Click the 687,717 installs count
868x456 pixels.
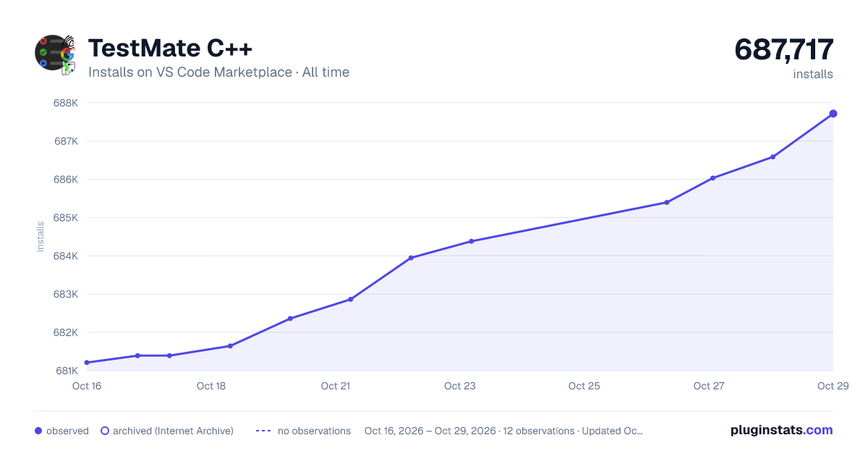point(784,50)
